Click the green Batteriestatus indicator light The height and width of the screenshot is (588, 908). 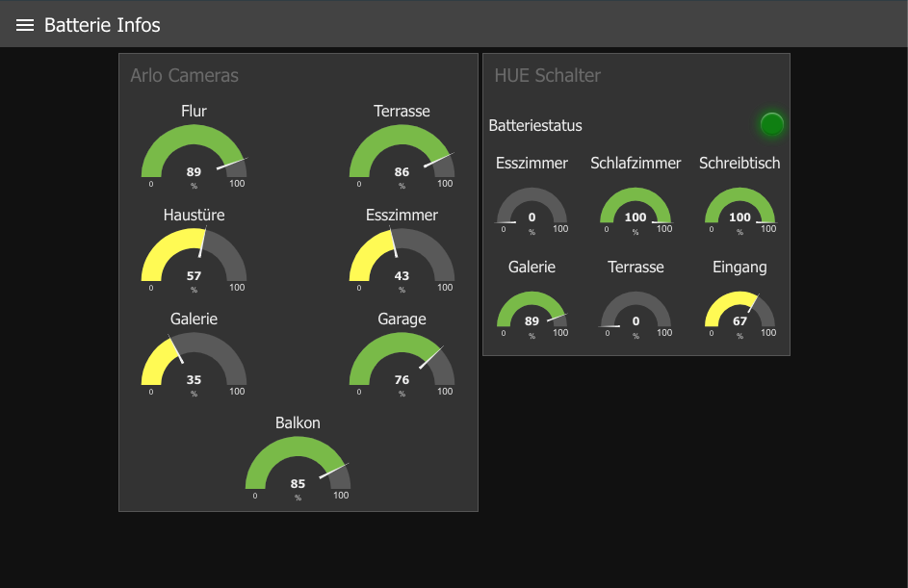(x=771, y=124)
